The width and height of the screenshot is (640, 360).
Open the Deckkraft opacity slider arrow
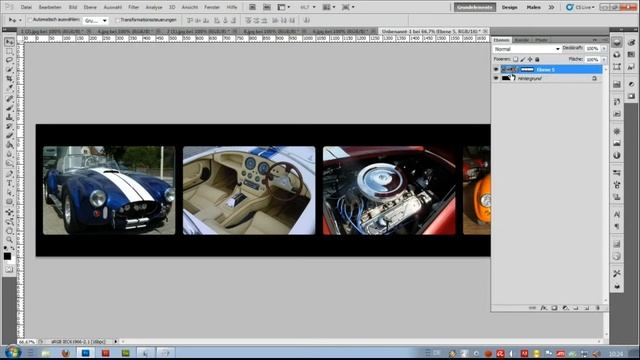604,49
